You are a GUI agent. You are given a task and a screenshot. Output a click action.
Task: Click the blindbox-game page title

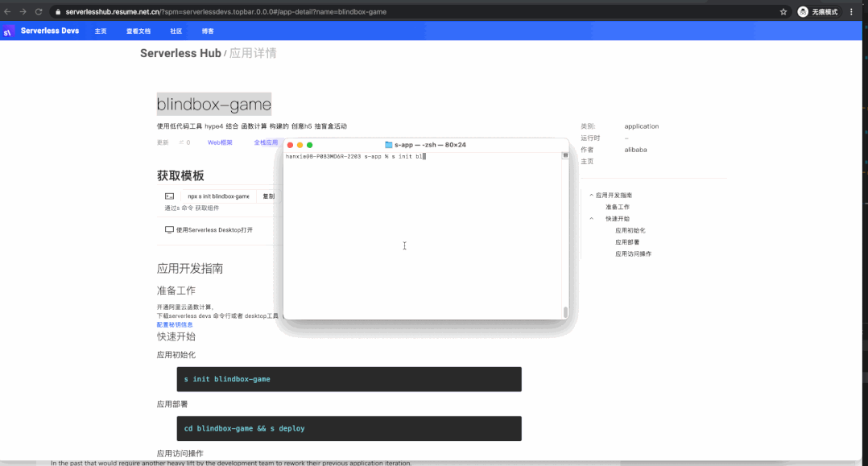tap(213, 104)
